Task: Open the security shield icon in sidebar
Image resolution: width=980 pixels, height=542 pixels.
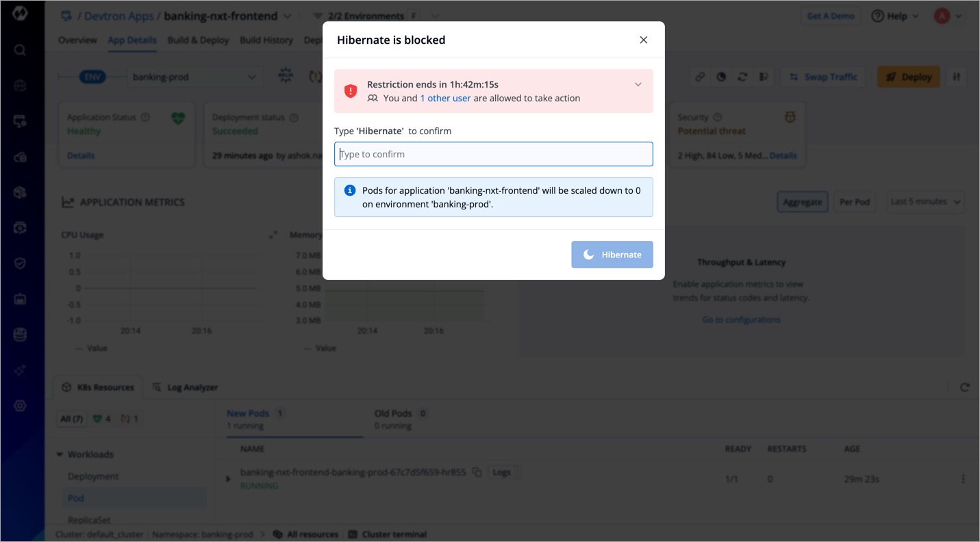Action: pos(20,263)
